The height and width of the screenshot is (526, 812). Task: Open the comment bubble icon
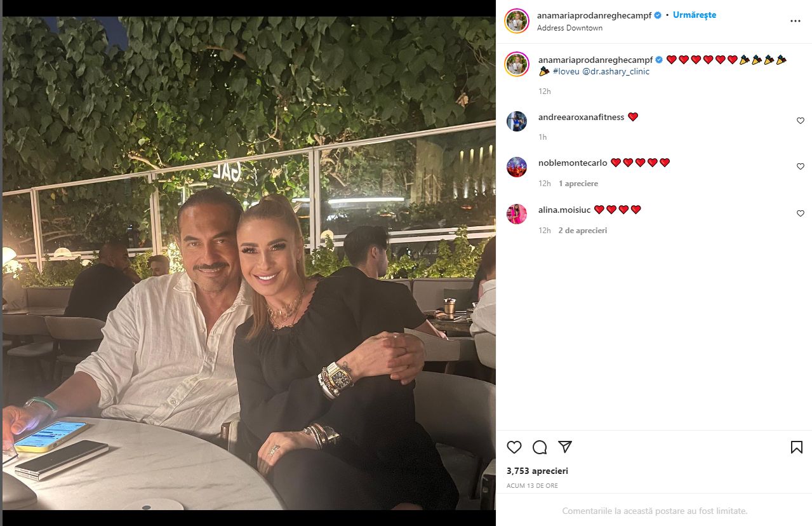click(540, 447)
